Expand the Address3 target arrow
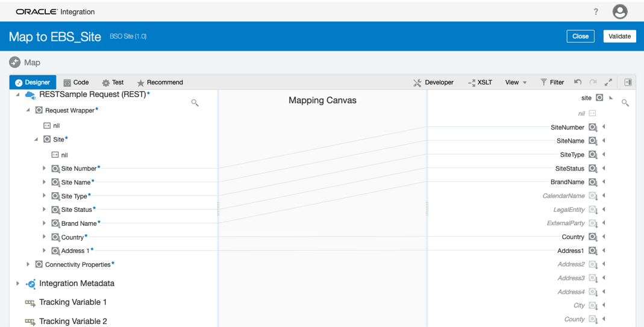The image size is (644, 327). point(604,278)
